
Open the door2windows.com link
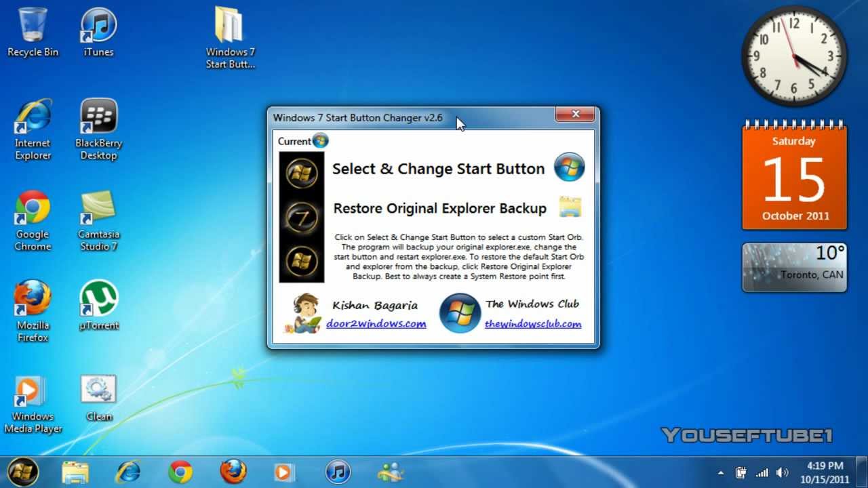pos(376,324)
